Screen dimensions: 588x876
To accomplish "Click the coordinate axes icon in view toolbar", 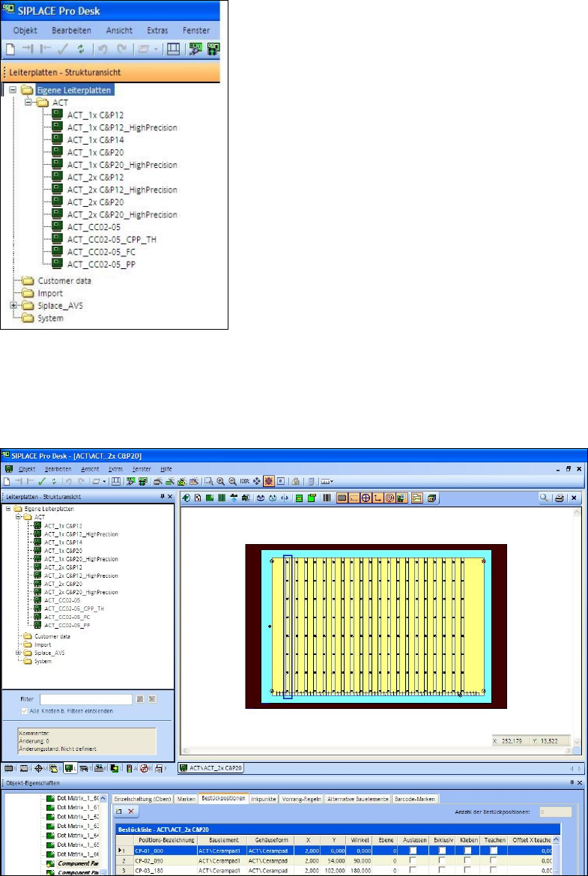I will pos(378,498).
